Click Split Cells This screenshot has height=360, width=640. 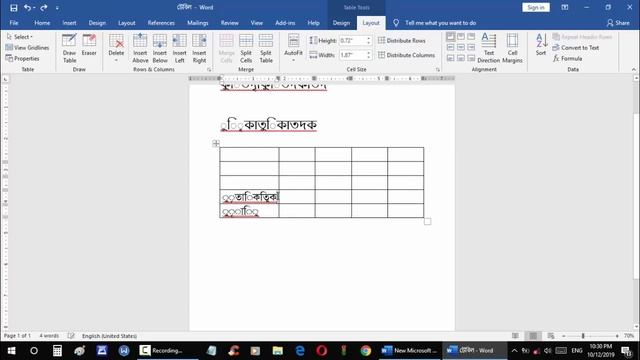coord(246,48)
